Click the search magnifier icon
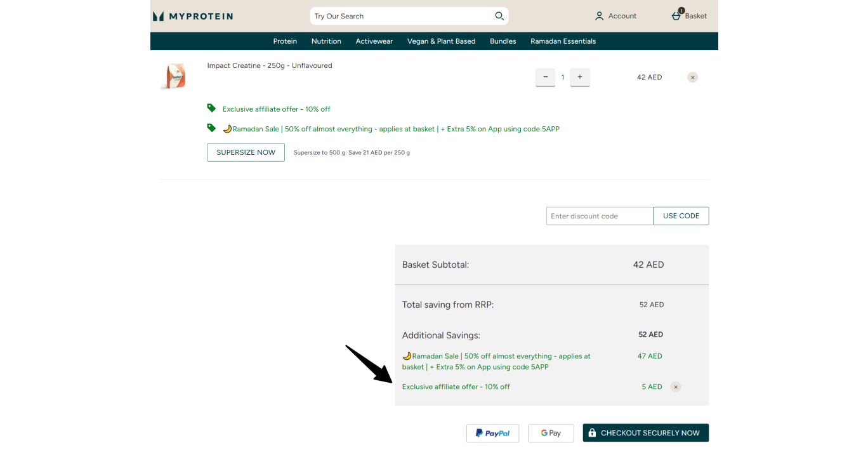Image resolution: width=868 pixels, height=457 pixels. tap(499, 16)
